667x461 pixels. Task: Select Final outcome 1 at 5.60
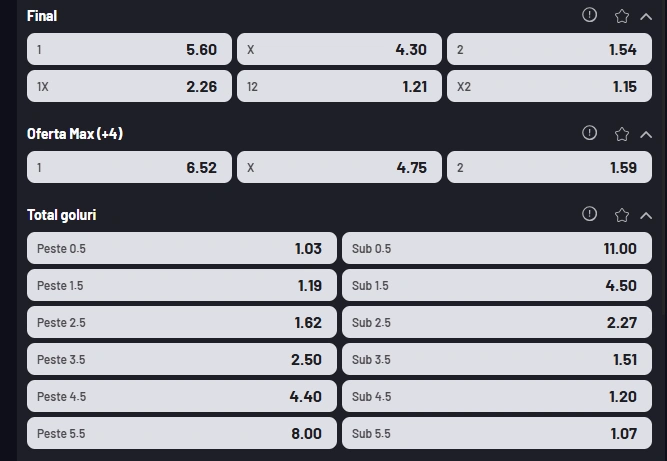129,49
